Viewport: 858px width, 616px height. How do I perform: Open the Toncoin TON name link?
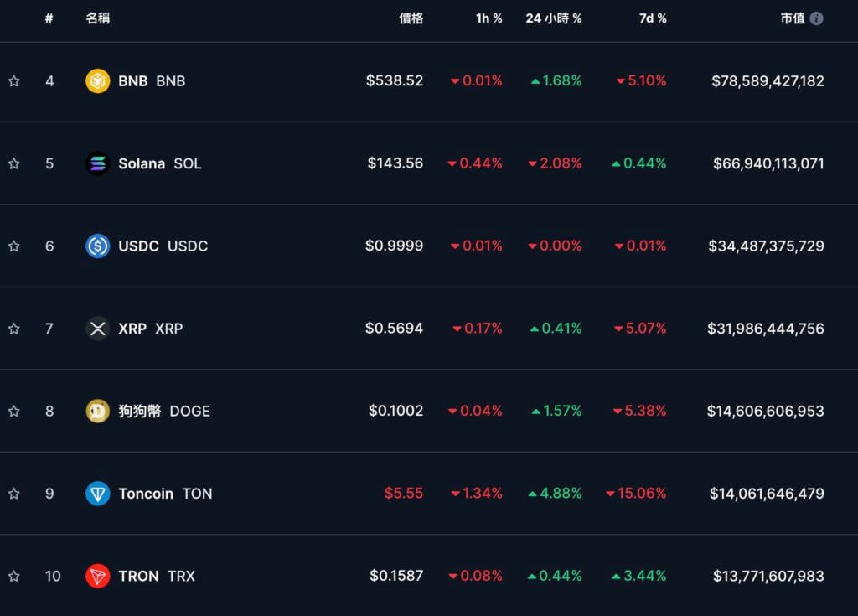pos(165,494)
